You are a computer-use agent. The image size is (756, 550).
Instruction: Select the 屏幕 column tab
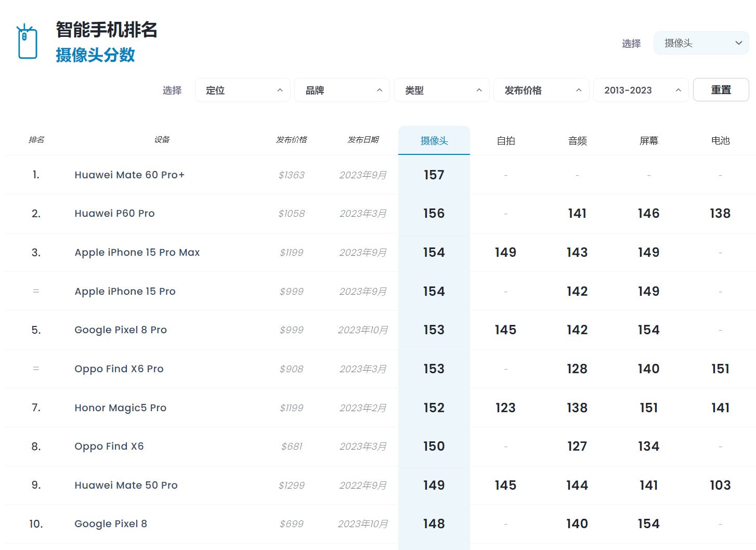coord(649,140)
